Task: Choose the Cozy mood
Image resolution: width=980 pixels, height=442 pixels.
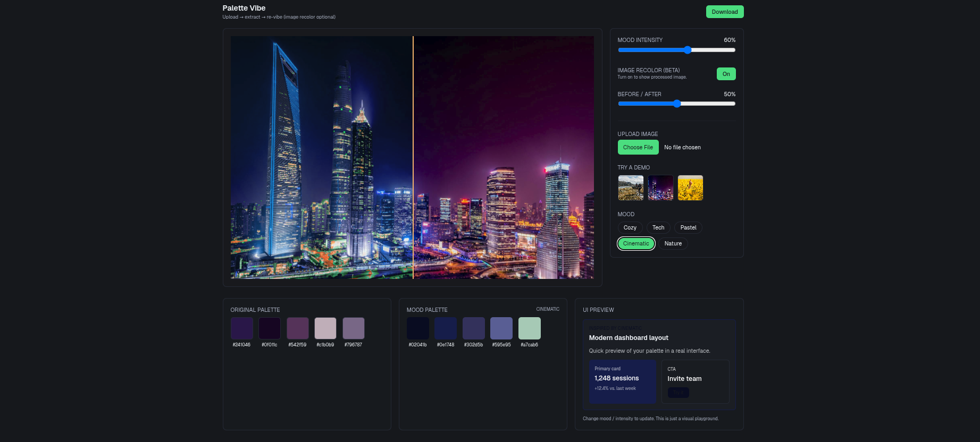Action: (630, 227)
